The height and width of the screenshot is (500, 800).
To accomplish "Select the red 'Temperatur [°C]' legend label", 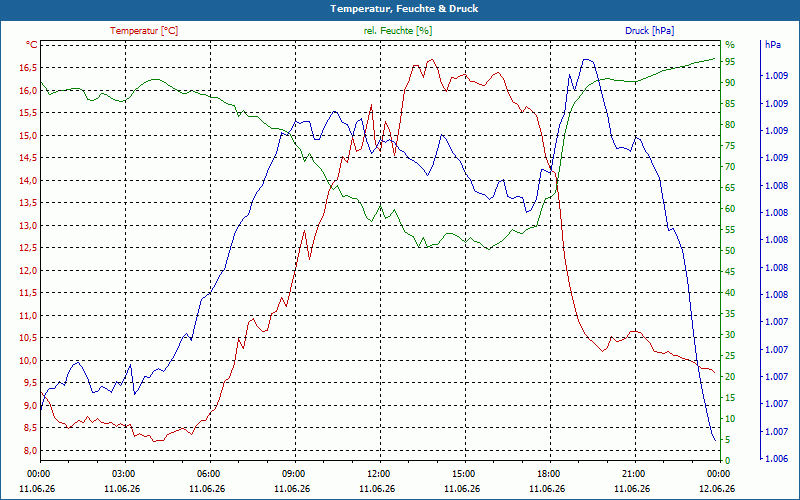I will 144,31.
